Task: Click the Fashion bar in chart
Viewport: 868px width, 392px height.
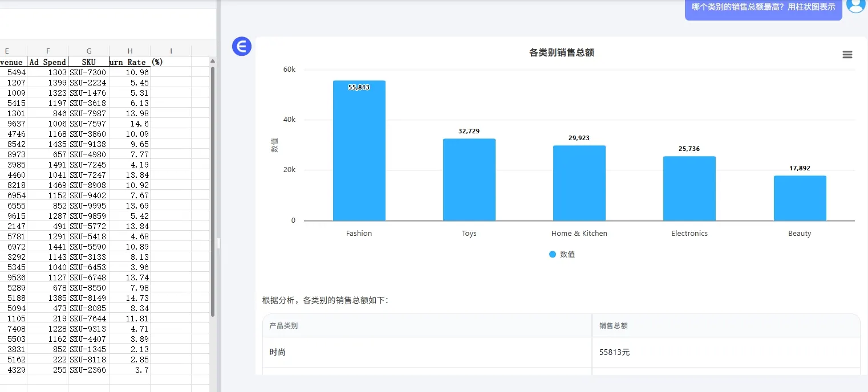Action: click(x=359, y=150)
